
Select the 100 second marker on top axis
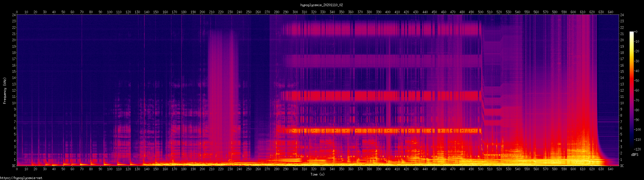tap(110, 12)
